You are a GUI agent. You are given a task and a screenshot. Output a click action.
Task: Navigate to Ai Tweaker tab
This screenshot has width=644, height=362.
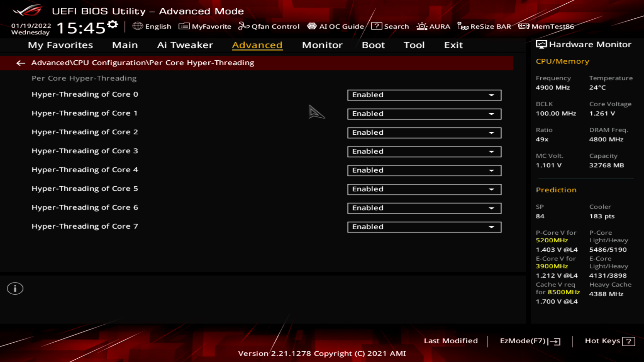tap(185, 45)
